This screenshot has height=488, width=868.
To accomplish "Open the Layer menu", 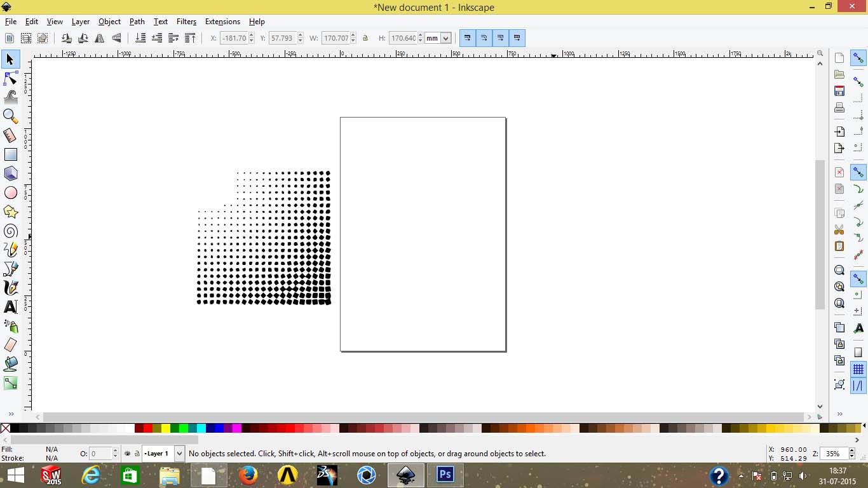I will tap(81, 22).
